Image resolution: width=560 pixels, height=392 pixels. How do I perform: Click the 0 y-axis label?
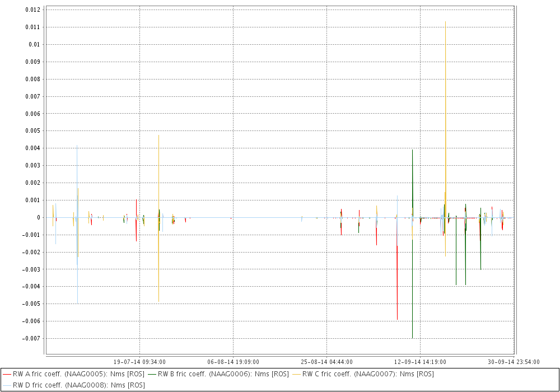39,217
